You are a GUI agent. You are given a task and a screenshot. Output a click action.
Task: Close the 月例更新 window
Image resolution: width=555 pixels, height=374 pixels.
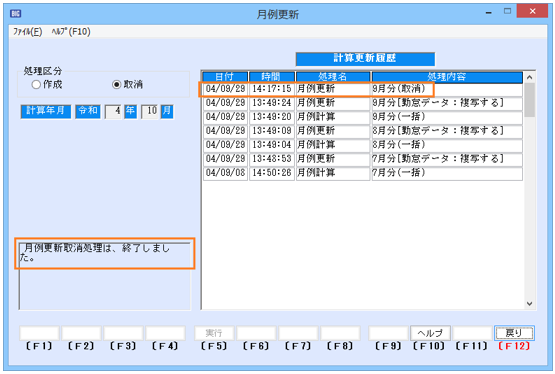tap(532, 11)
